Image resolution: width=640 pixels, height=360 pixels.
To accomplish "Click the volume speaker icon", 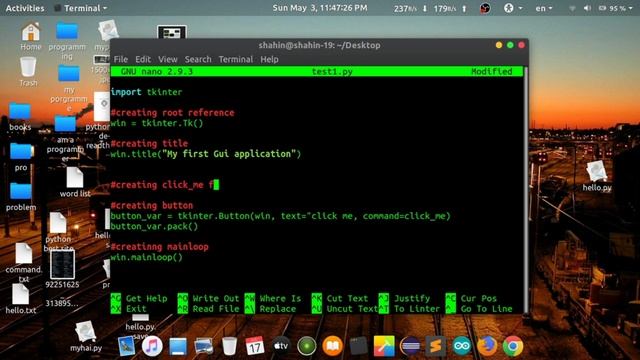I will [587, 8].
